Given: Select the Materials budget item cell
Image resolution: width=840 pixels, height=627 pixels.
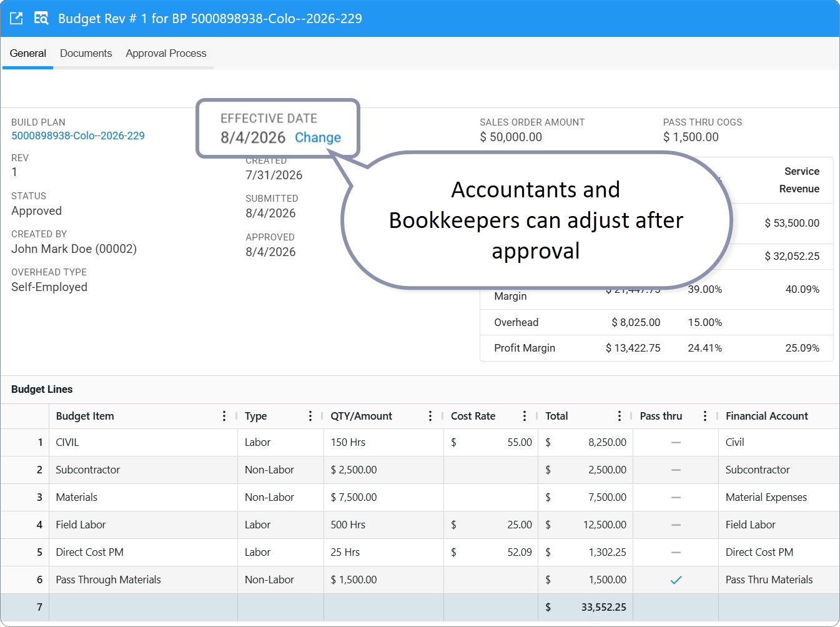Looking at the screenshot, I should [x=143, y=497].
